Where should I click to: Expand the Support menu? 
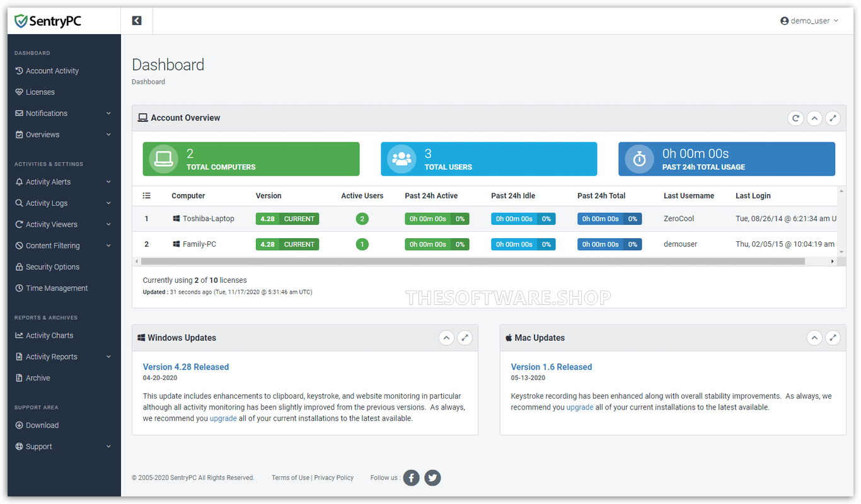tap(64, 447)
